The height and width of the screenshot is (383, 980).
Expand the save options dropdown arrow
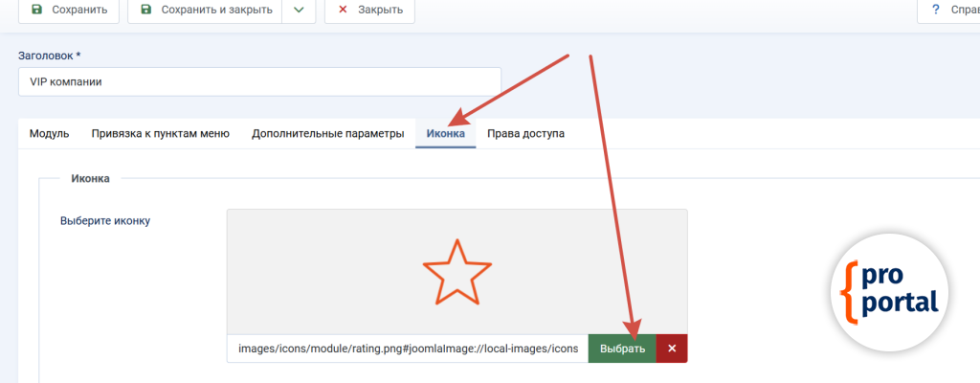299,10
